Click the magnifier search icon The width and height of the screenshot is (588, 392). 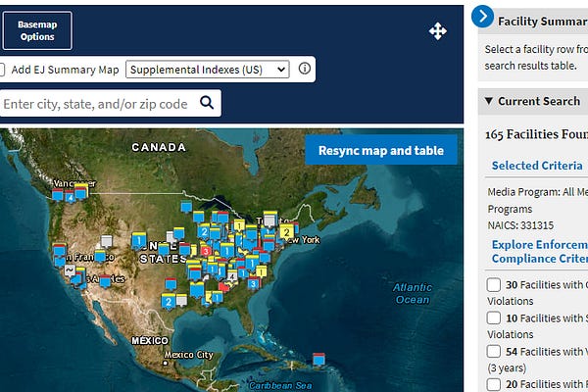pos(207,102)
